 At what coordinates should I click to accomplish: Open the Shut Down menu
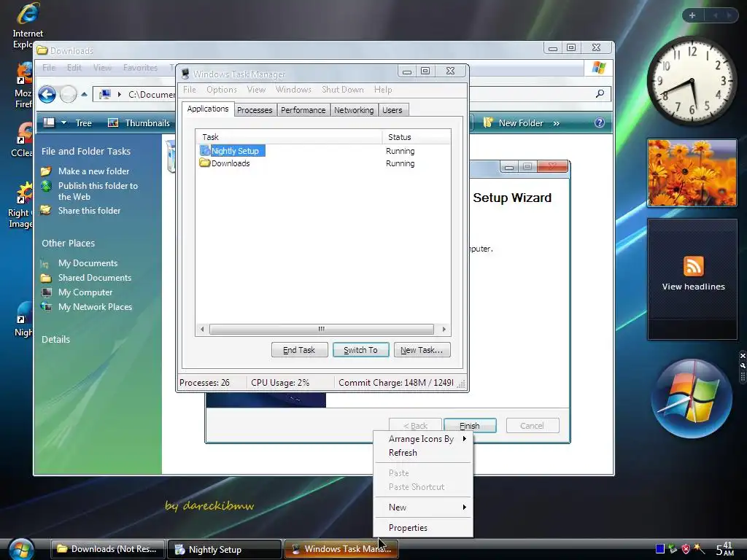coord(343,90)
